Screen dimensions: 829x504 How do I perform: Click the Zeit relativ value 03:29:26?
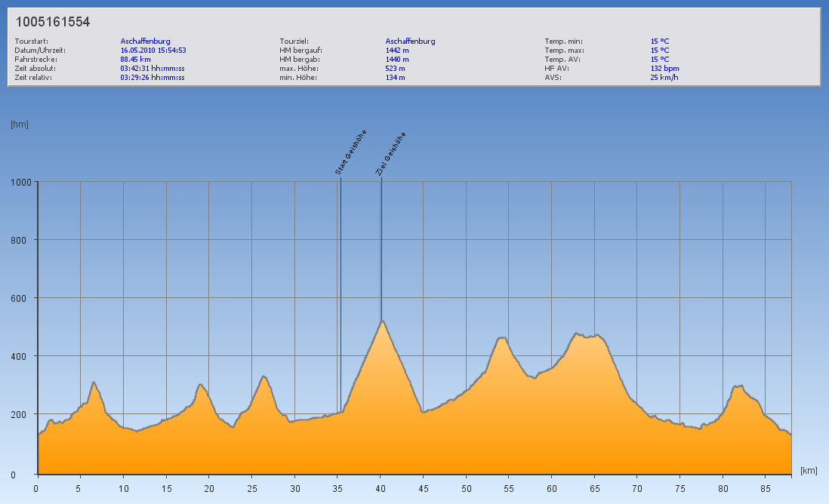tap(153, 78)
